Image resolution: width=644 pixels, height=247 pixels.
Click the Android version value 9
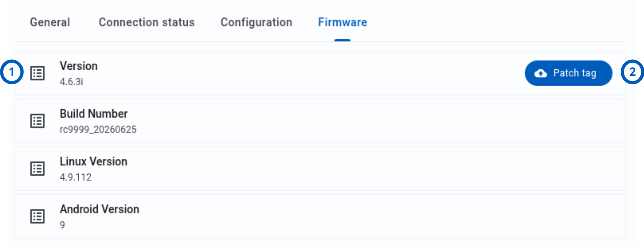pos(62,225)
